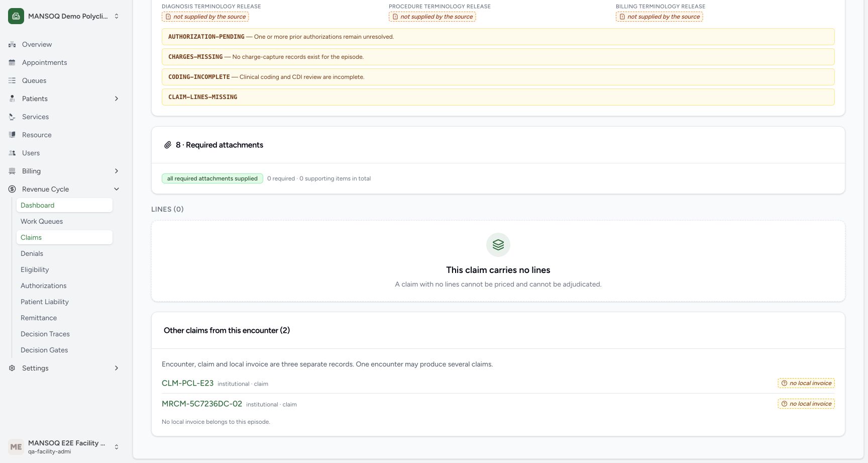This screenshot has height=463, width=868.
Task: Open Decision Traces in the sidebar
Action: pos(64,334)
